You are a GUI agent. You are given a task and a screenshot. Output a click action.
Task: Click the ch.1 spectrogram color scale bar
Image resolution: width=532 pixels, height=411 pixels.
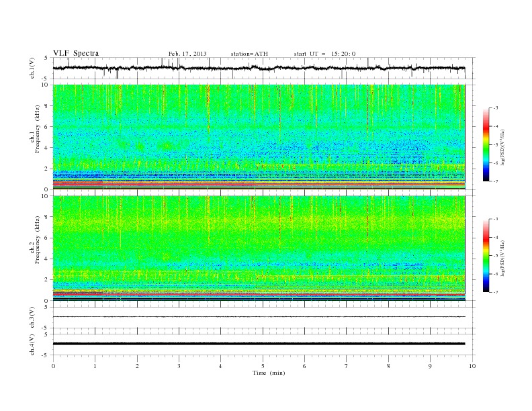click(486, 144)
